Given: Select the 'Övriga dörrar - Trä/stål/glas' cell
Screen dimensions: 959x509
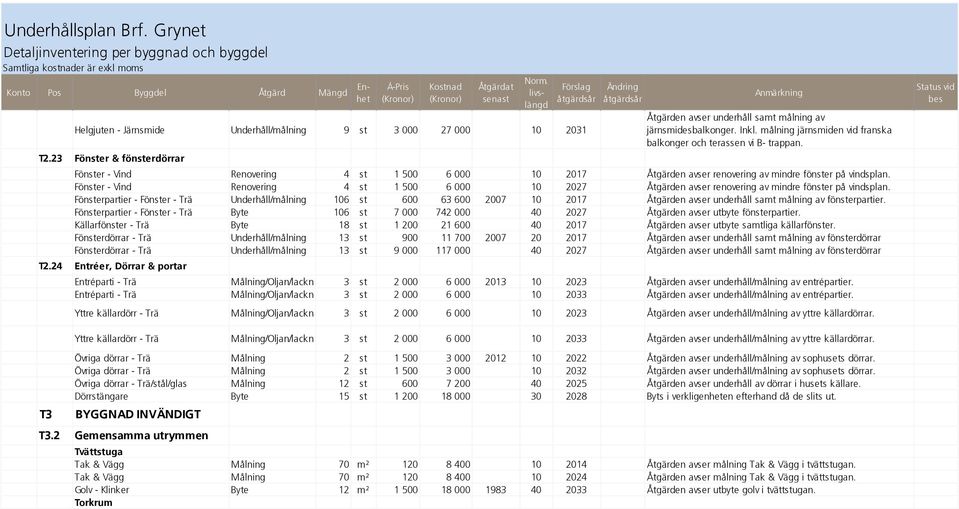Looking at the screenshot, I should (131, 384).
